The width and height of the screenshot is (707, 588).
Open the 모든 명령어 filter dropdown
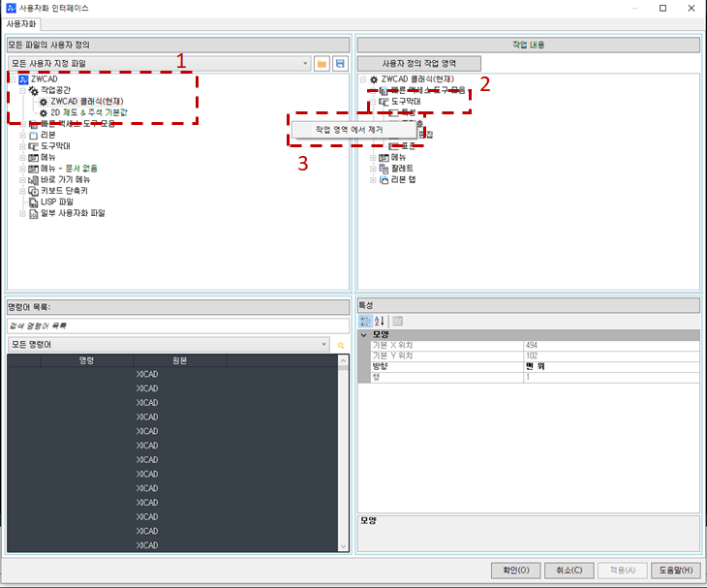(323, 345)
